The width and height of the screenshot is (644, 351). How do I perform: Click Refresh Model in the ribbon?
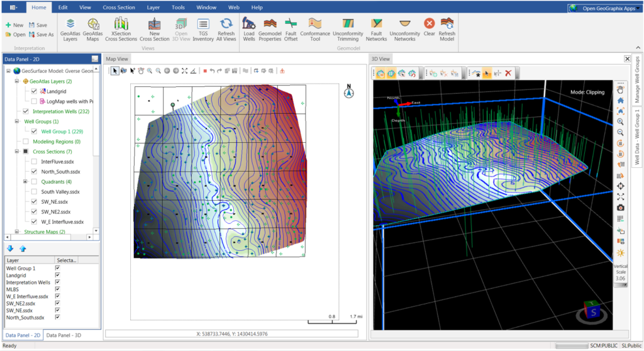coord(447,30)
